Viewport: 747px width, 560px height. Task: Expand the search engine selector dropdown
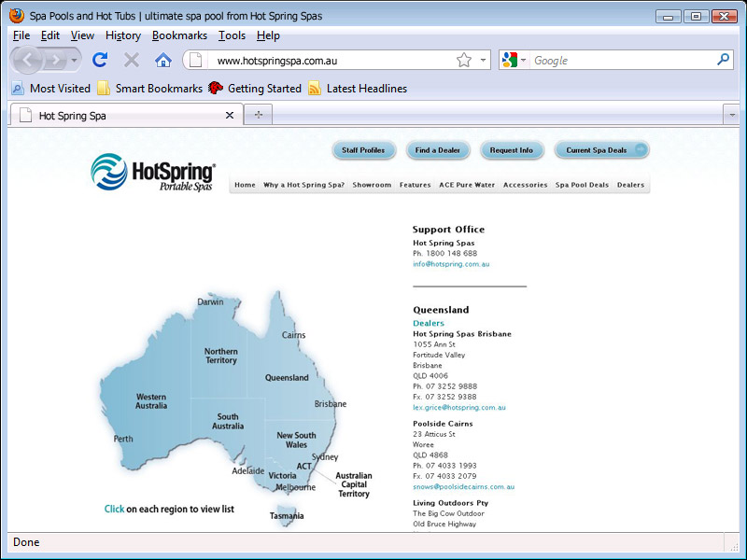[x=514, y=60]
